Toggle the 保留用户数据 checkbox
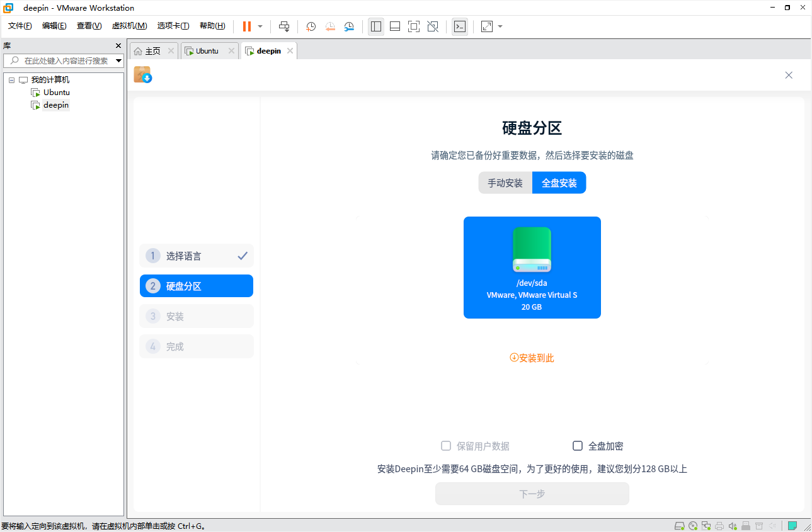812x532 pixels. 446,446
